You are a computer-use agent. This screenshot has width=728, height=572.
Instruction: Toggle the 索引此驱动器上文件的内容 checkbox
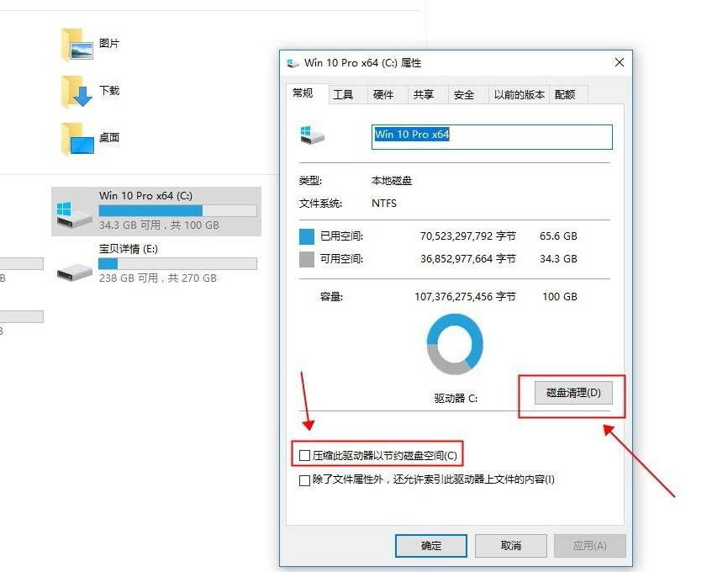click(304, 480)
